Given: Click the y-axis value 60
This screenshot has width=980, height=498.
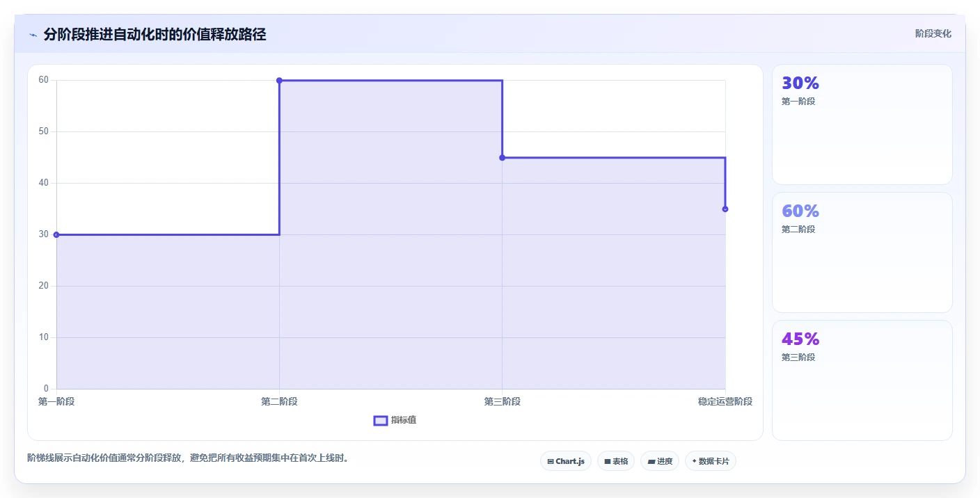Looking at the screenshot, I should point(44,80).
